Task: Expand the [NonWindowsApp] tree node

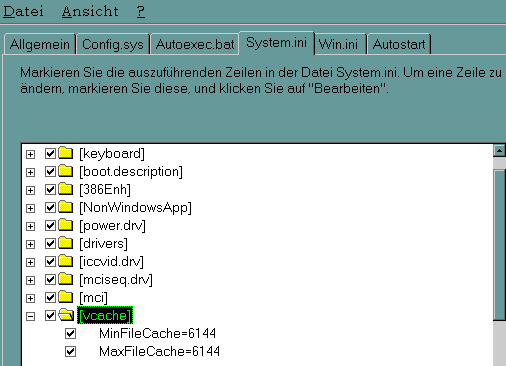Action: tap(30, 208)
